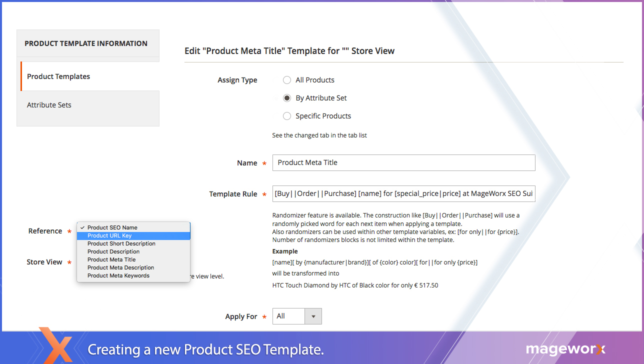The image size is (644, 364).
Task: Select Product URL Key option
Action: click(109, 235)
